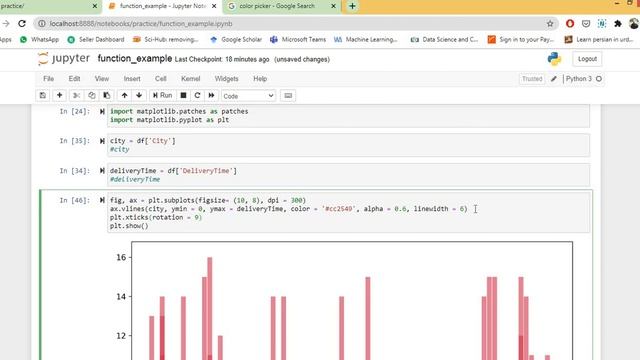Save notebook with the floppy disk icon

coord(42,96)
